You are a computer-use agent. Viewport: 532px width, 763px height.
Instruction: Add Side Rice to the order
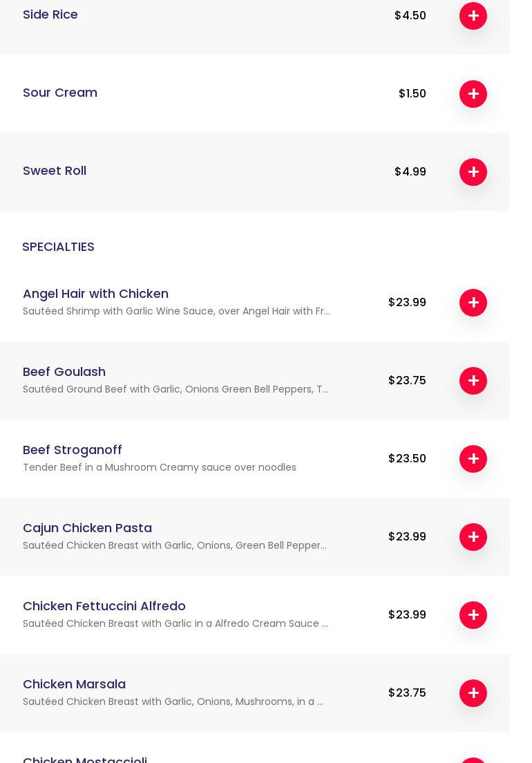pyautogui.click(x=473, y=16)
